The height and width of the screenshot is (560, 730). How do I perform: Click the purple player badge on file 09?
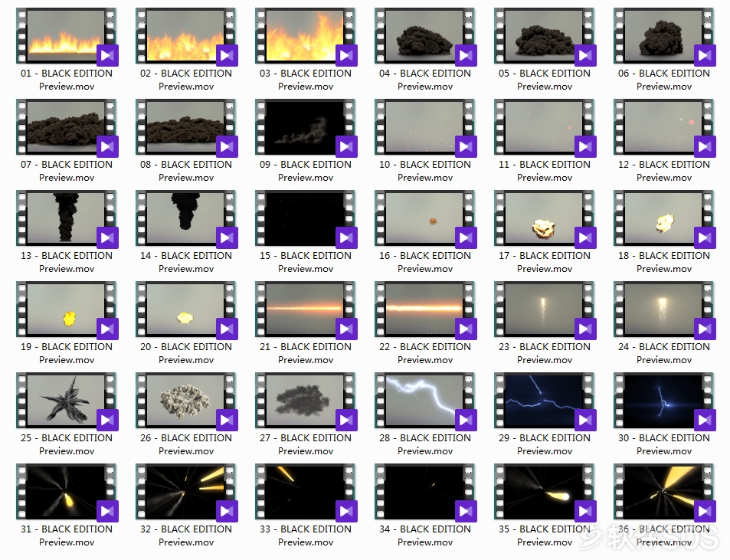(x=346, y=146)
